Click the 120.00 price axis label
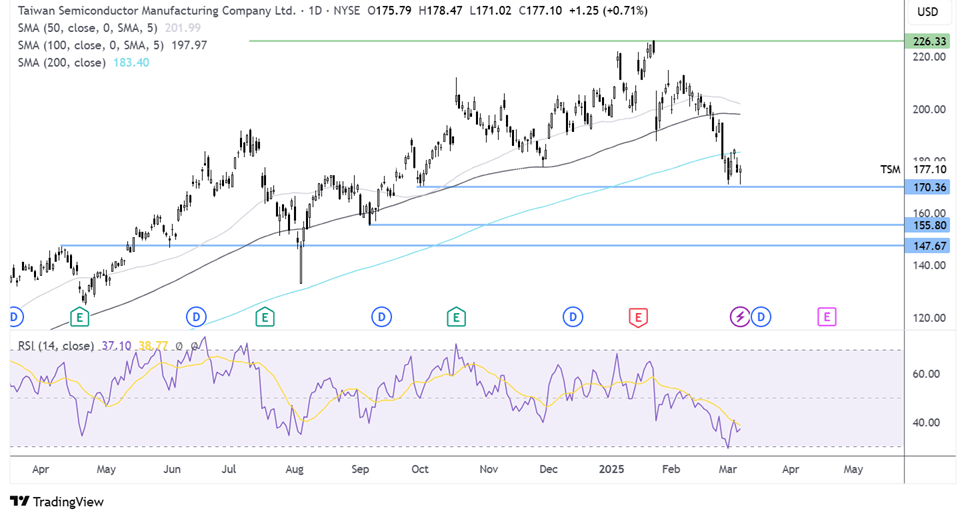Viewport: 967px width, 519px height. click(x=929, y=318)
